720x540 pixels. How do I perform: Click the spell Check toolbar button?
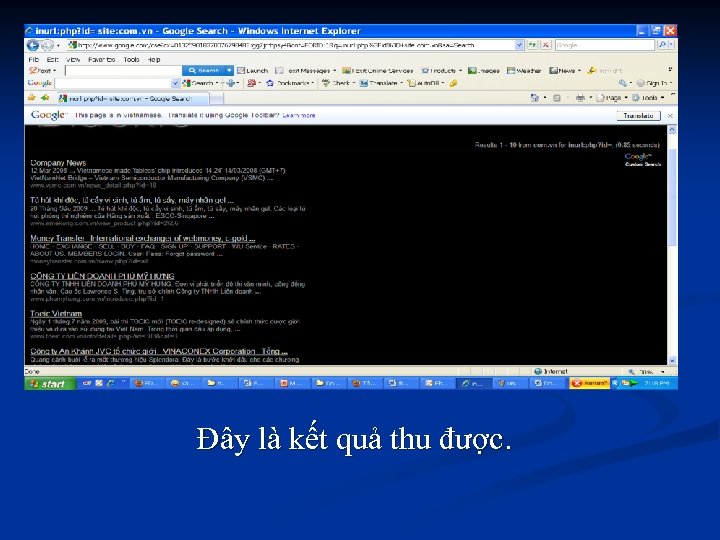pyautogui.click(x=338, y=83)
